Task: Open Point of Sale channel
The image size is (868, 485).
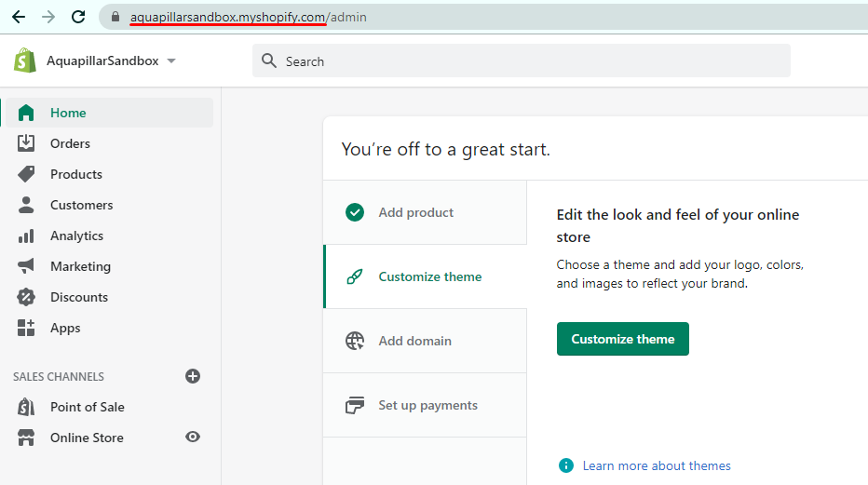Action: pyautogui.click(x=87, y=407)
